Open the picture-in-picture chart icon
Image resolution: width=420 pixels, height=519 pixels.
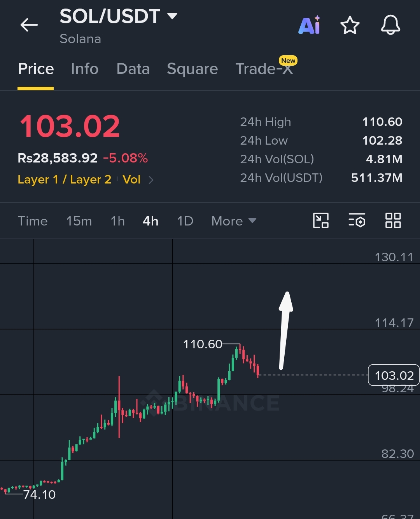pyautogui.click(x=321, y=220)
